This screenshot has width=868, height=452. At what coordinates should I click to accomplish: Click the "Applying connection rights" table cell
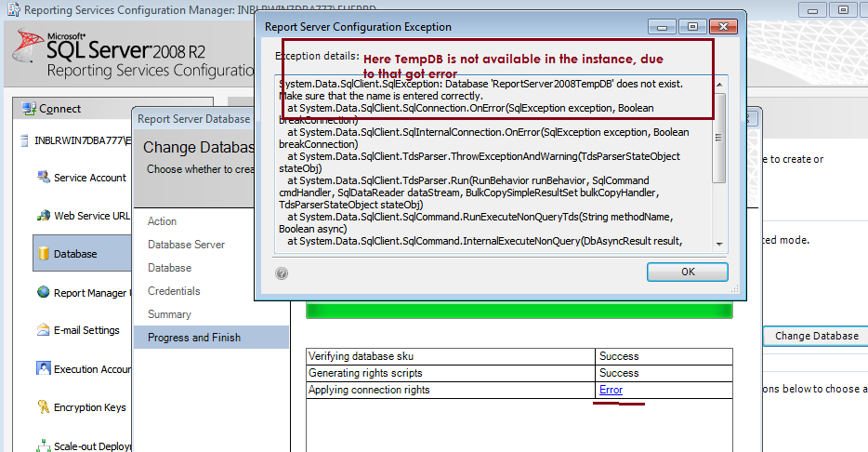tap(451, 390)
